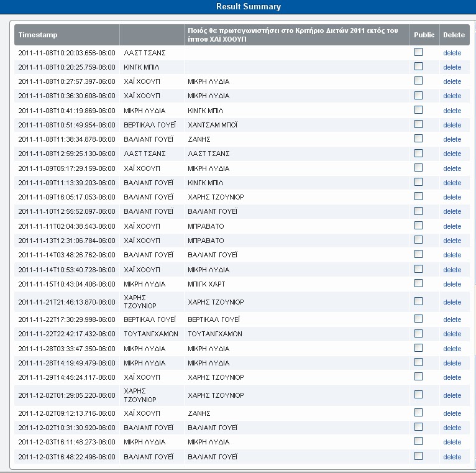Viewport: 476px width, 473px height.
Task: Click ΜΠΡΑΒΑΤΟ in the 2011-11-11T02:04:38 row
Action: [206, 226]
